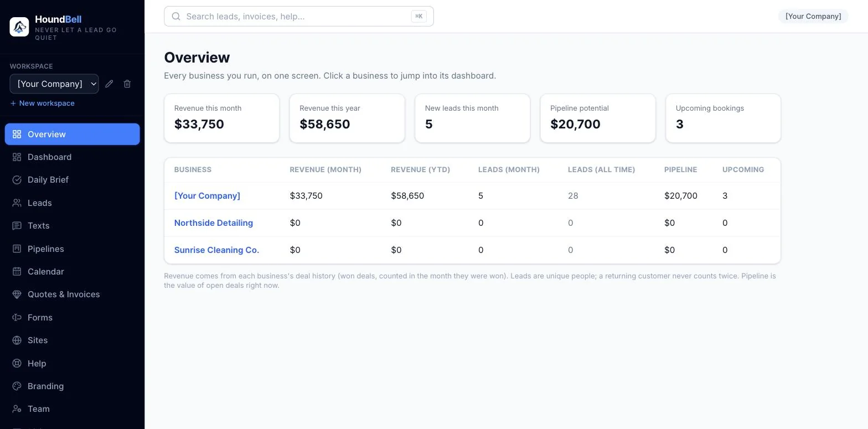Open Quotes & Invoices page
868x429 pixels.
[x=72, y=294]
